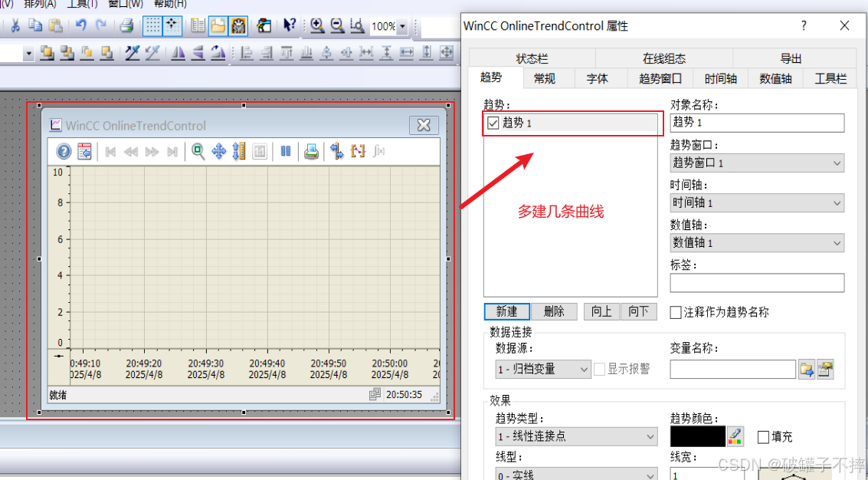
Task: Click the color picker icon beside 趋势颜色
Action: pos(735,436)
